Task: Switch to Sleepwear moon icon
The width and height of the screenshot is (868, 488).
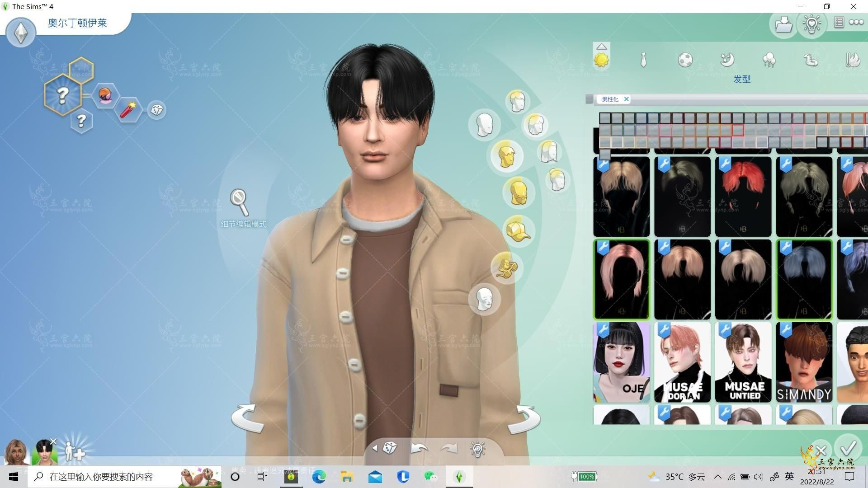Action: tap(727, 60)
